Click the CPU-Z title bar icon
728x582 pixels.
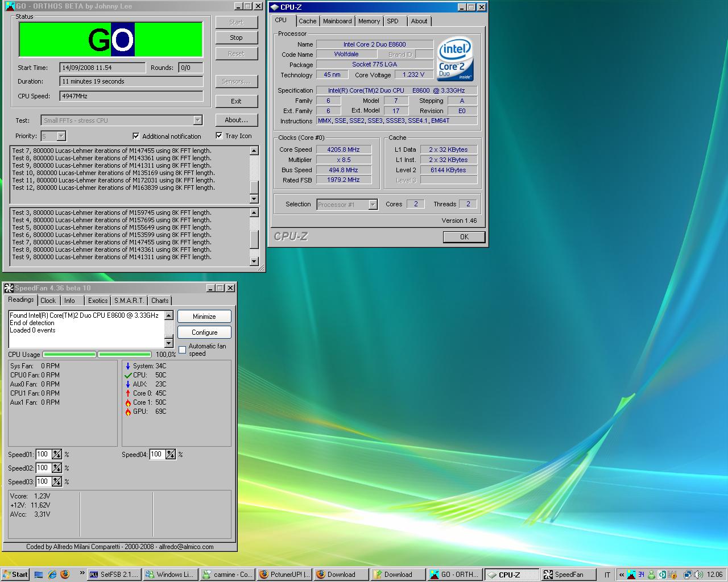coord(275,7)
